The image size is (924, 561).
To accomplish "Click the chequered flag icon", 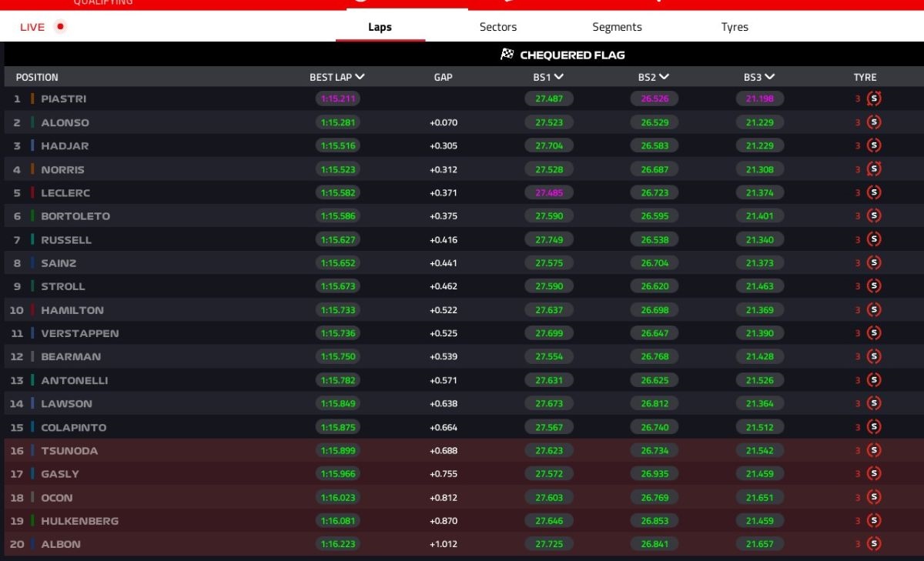I will tap(507, 55).
